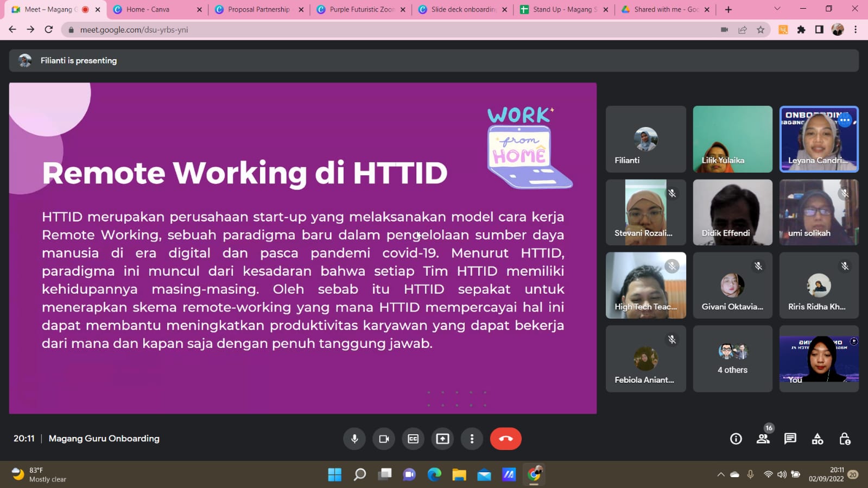Click muted mic icon on High Tech Teac tile
The width and height of the screenshot is (868, 488).
click(672, 266)
